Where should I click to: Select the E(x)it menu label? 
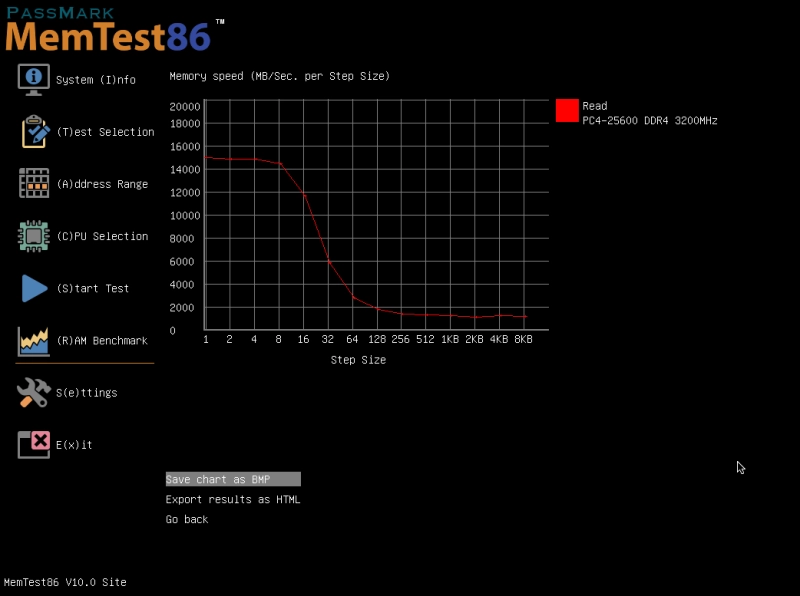(x=74, y=444)
